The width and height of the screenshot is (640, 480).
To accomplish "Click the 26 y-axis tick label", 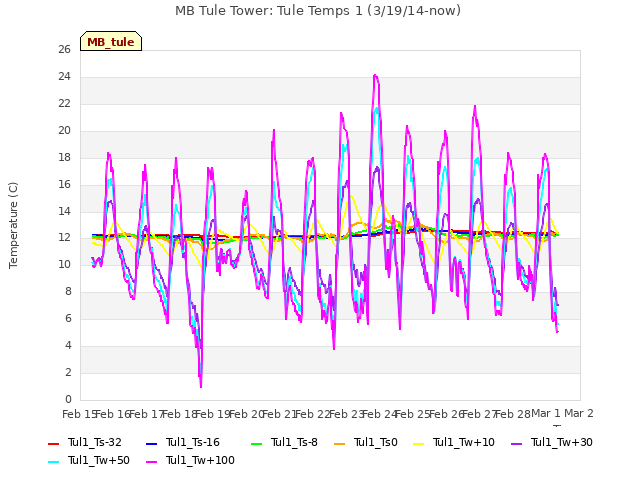I will coord(64,49).
